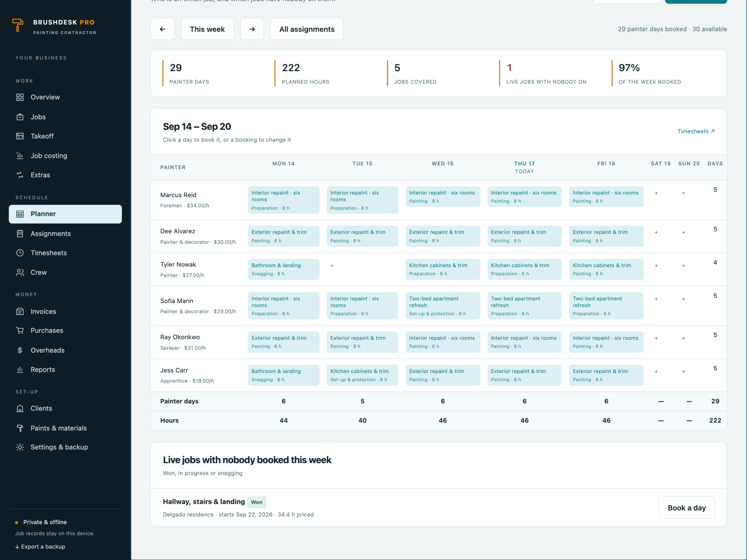Open Dee Alvarez's Wednesday Exterior repaint booking

[443, 236]
